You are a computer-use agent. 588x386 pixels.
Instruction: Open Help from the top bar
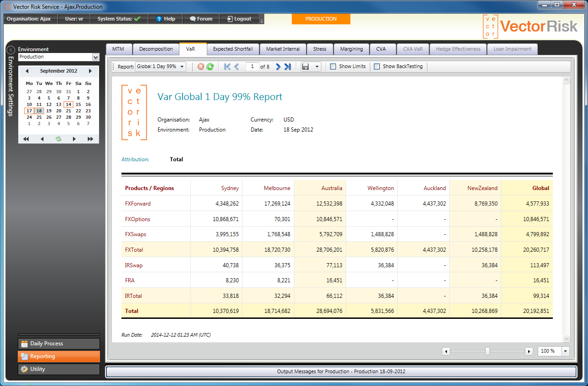tap(165, 19)
